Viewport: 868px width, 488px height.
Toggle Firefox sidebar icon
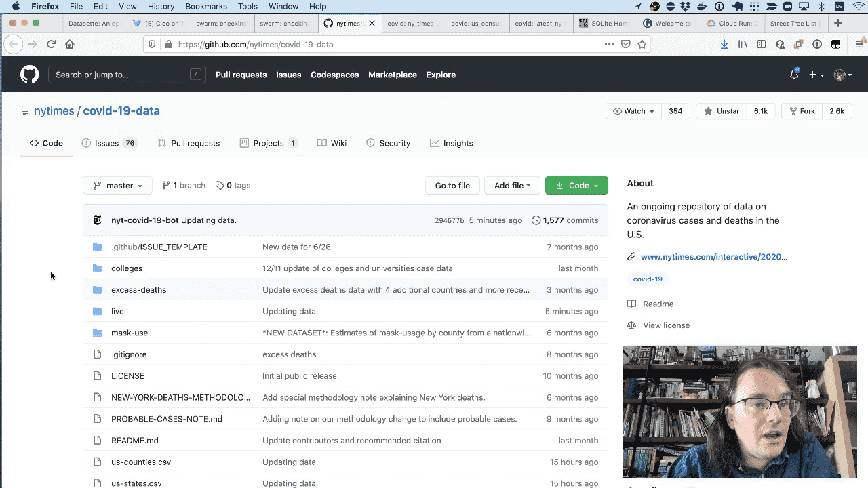(x=762, y=44)
